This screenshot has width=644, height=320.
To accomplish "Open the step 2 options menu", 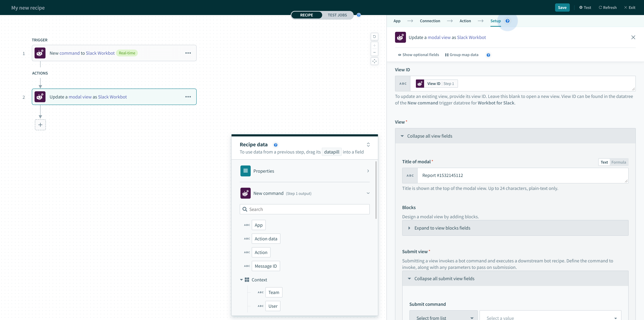I will [188, 97].
